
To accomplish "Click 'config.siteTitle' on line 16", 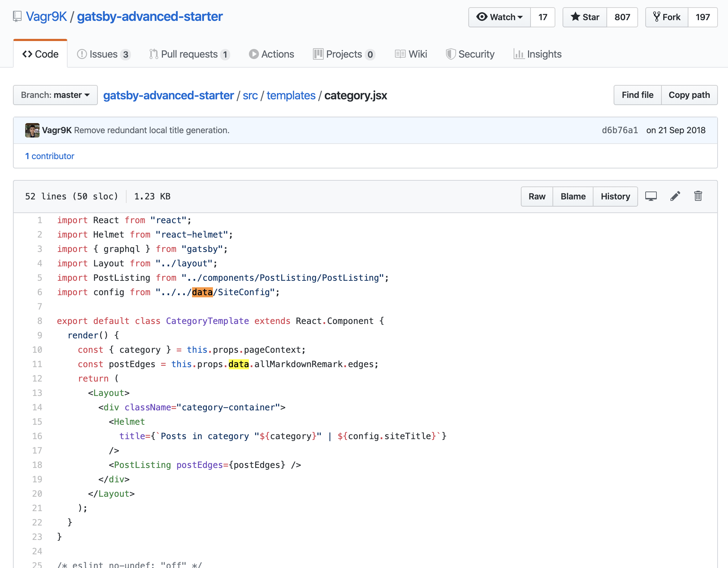I will click(390, 436).
